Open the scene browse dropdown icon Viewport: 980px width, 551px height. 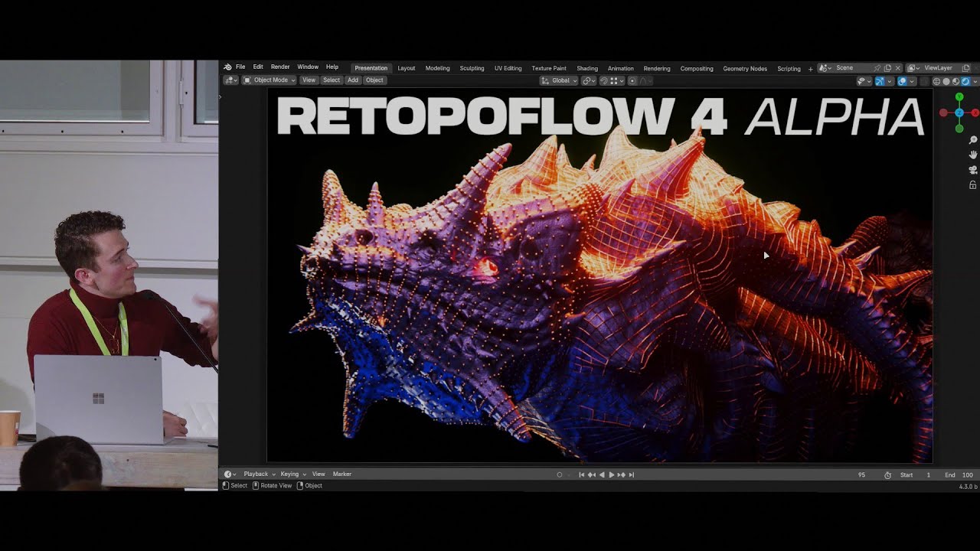(x=825, y=68)
